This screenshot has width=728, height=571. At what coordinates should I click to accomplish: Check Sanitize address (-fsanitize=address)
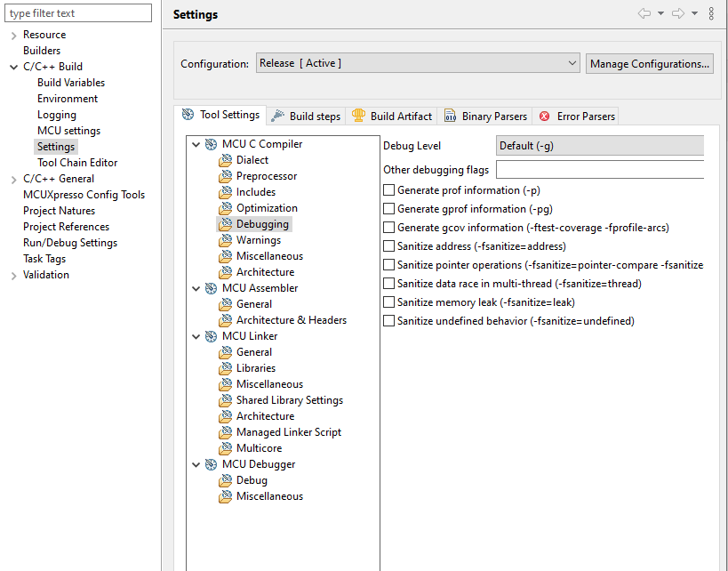pos(388,246)
